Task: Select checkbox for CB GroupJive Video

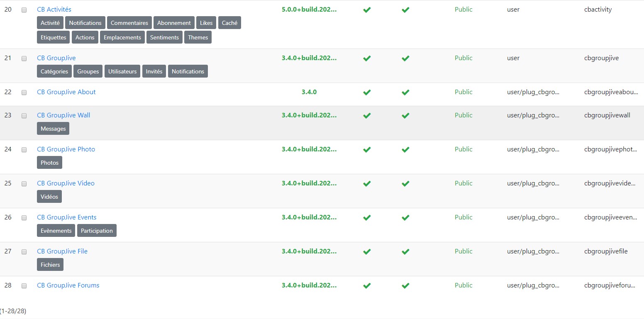Action: [24, 184]
